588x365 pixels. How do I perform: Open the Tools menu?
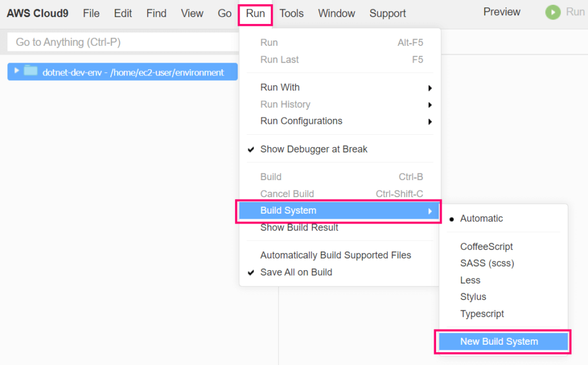click(292, 13)
